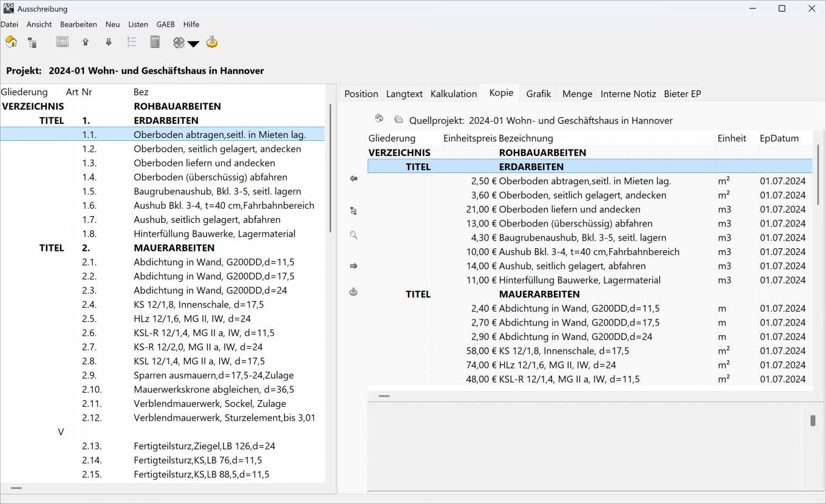Switch to the Menge tab
The image size is (826, 504).
click(577, 94)
